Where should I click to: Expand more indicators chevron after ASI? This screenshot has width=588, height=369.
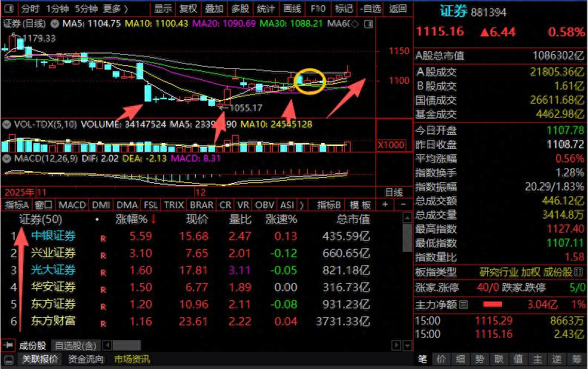302,205
